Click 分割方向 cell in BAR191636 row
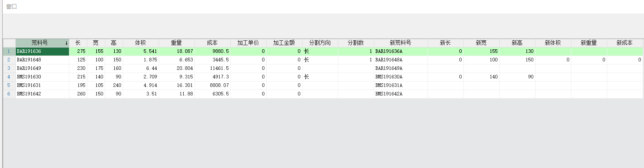The width and height of the screenshot is (644, 168). point(320,52)
